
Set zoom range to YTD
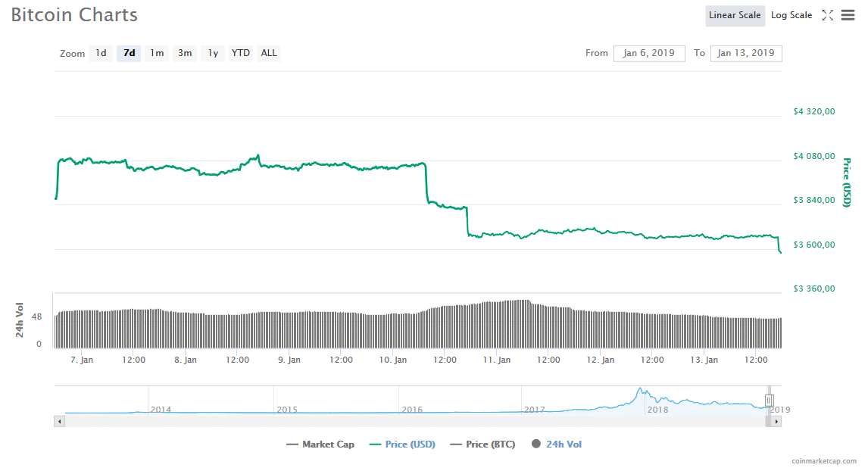click(241, 53)
